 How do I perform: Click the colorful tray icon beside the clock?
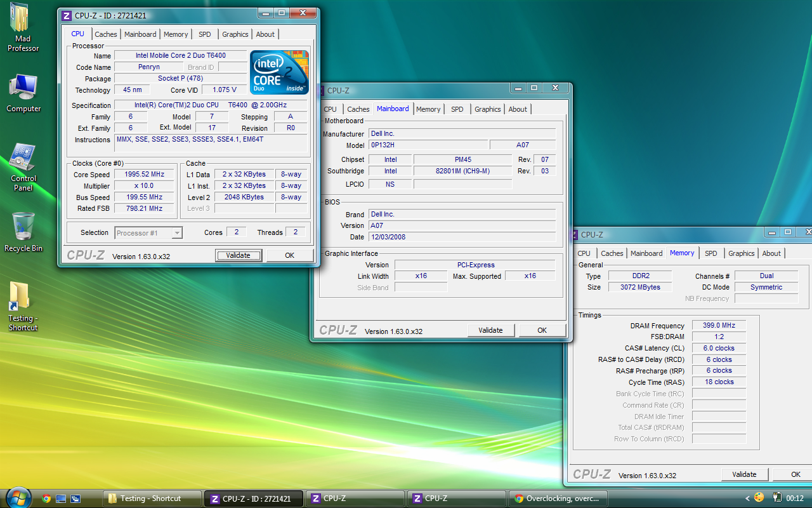point(759,497)
